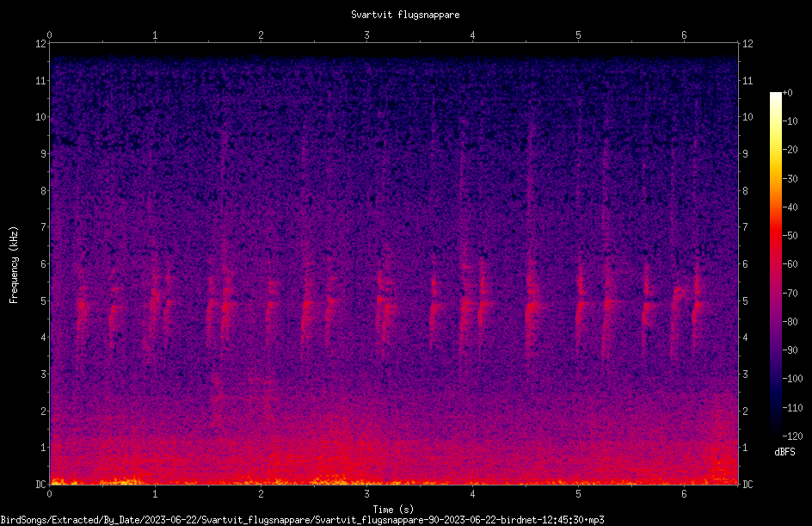Click the 6 second top axis tick
Viewport: 812px width, 526px height.
click(684, 35)
